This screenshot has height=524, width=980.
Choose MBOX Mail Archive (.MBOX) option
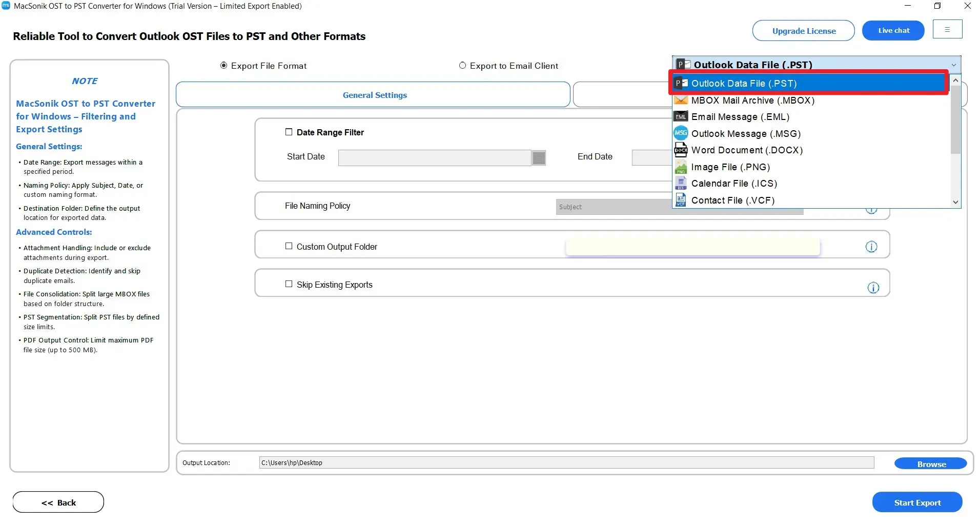tap(811, 100)
